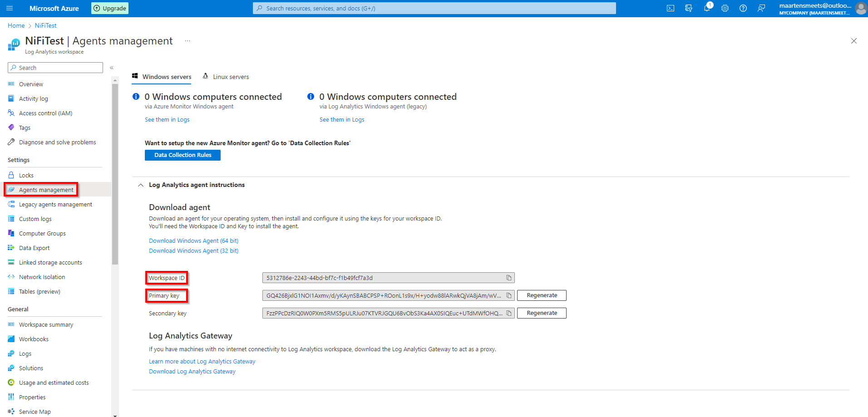Click the help question mark icon
This screenshot has width=868, height=417.
click(x=743, y=8)
